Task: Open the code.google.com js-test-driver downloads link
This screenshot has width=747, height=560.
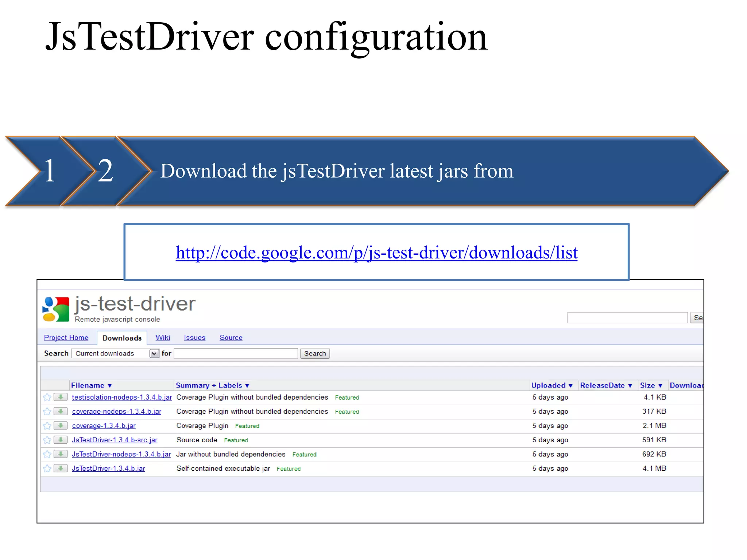Action: tap(376, 252)
